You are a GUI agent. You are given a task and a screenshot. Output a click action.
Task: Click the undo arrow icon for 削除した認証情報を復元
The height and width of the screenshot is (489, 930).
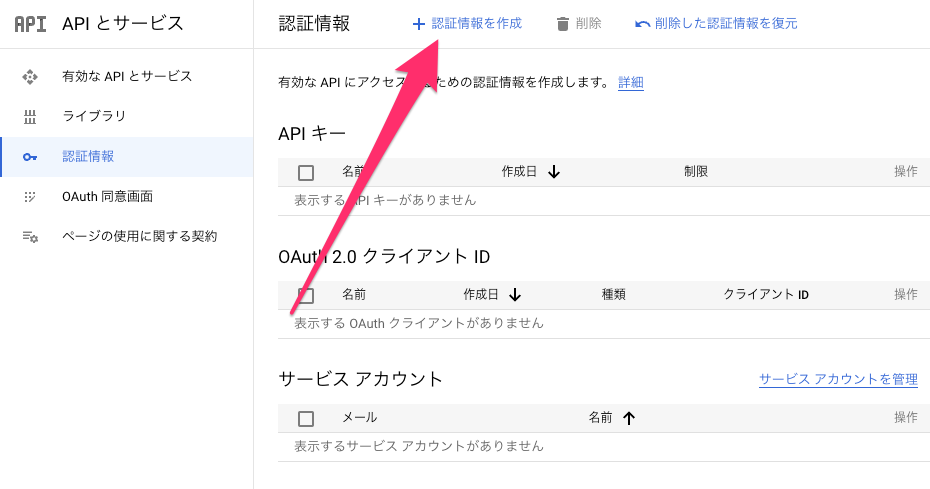642,24
